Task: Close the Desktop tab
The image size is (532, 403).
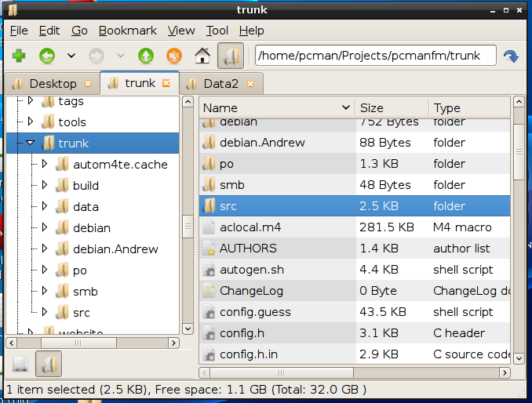Action: 87,84
